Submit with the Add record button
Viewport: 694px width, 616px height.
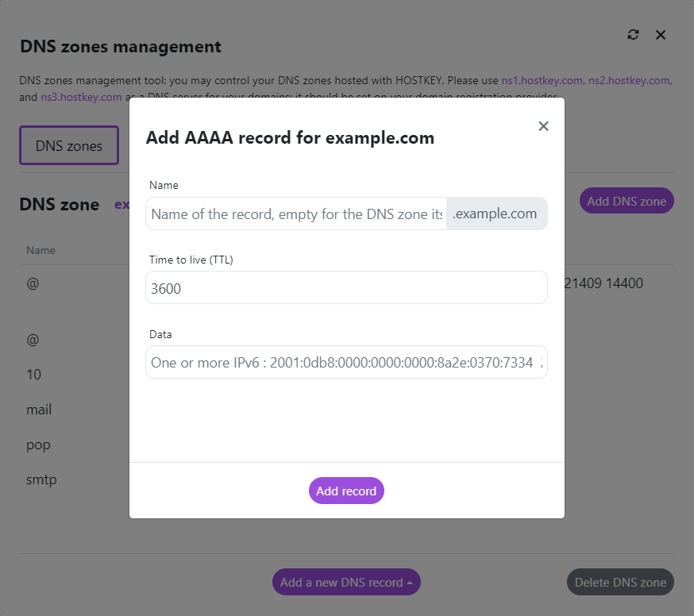346,491
